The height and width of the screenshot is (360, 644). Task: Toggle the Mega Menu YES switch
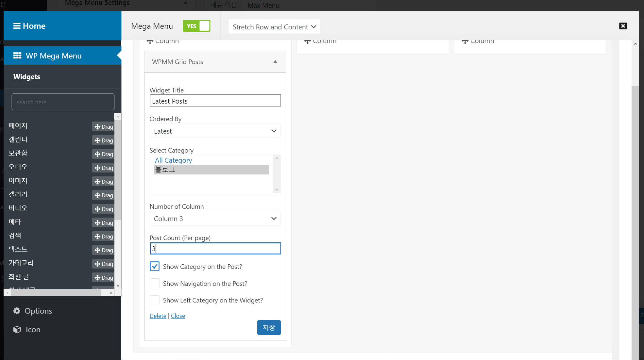196,26
